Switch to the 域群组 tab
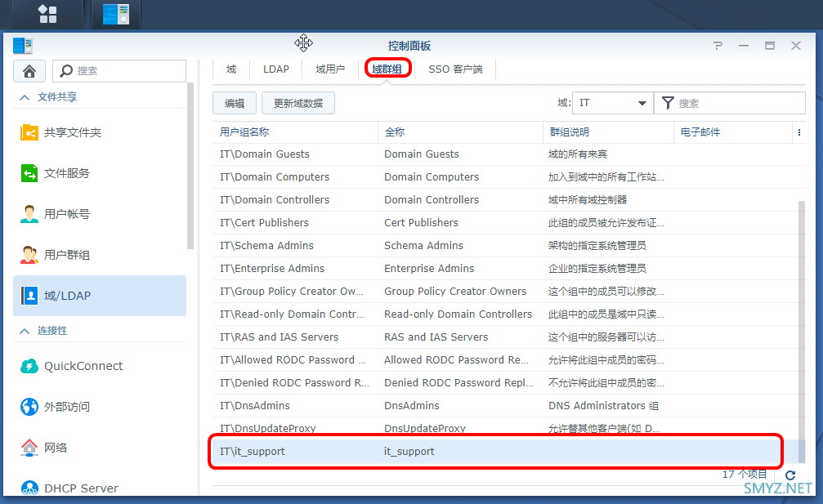The width and height of the screenshot is (823, 504). pos(387,69)
